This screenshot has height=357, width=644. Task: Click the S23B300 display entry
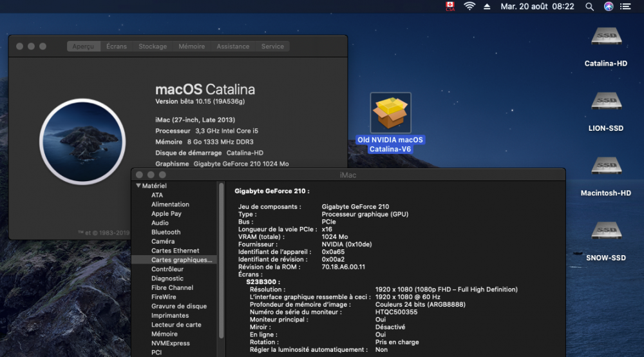(263, 282)
